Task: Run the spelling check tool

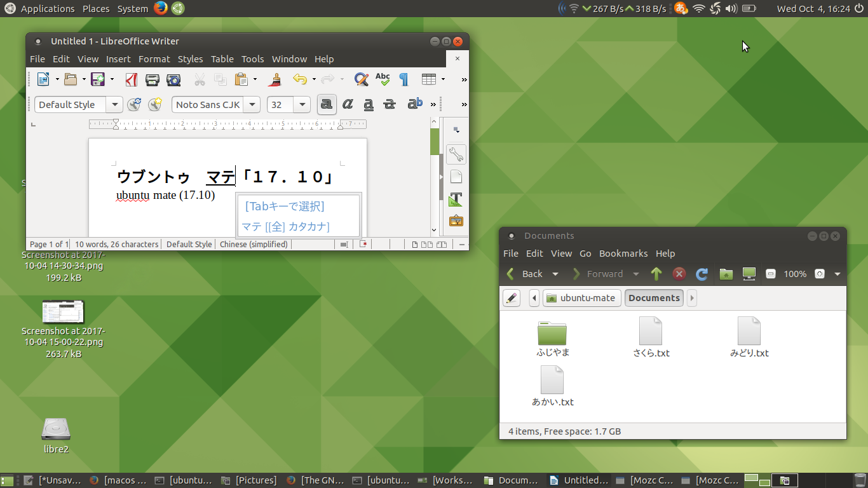Action: (x=383, y=79)
